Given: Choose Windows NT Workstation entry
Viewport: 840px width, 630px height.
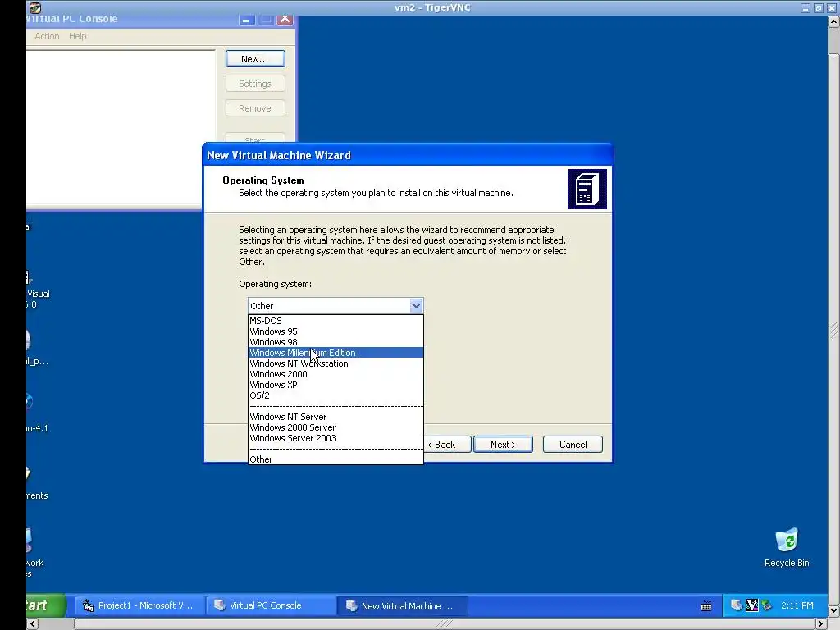Looking at the screenshot, I should click(336, 363).
